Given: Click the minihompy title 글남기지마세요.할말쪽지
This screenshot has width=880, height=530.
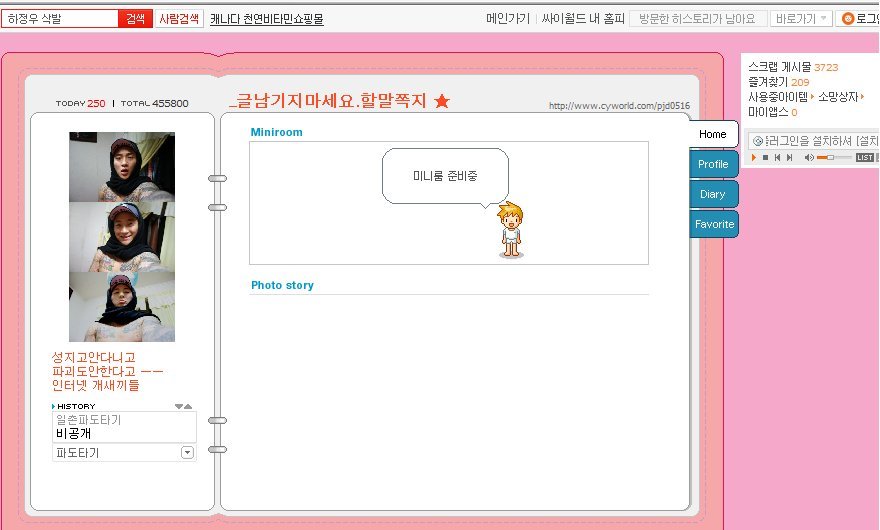Looking at the screenshot, I should (329, 101).
